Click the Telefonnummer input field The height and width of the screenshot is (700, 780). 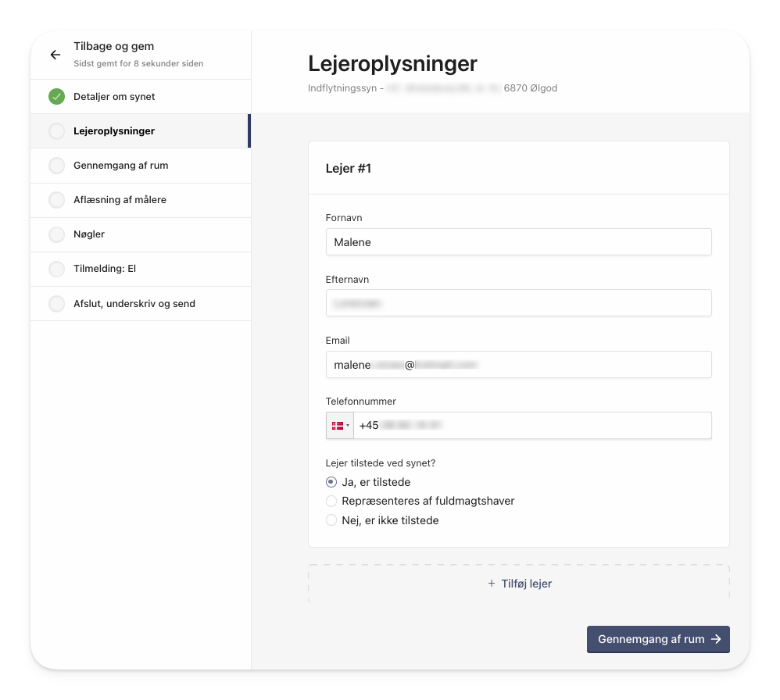(x=533, y=426)
